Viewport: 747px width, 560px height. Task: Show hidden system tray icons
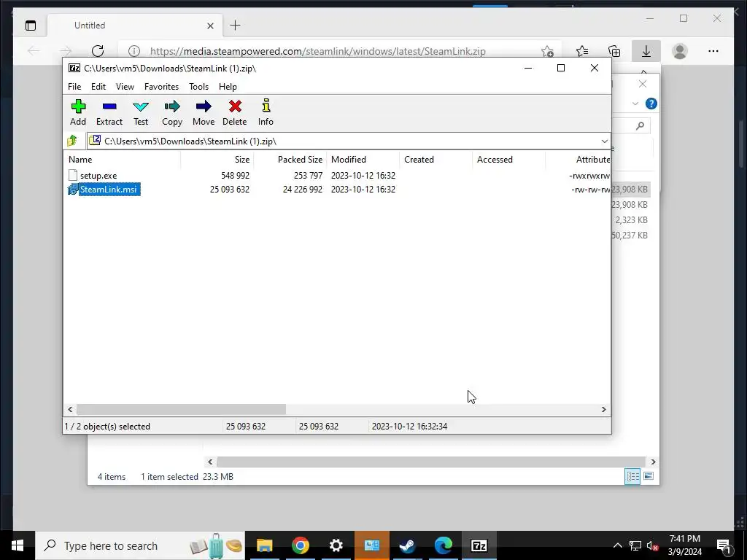click(x=617, y=545)
